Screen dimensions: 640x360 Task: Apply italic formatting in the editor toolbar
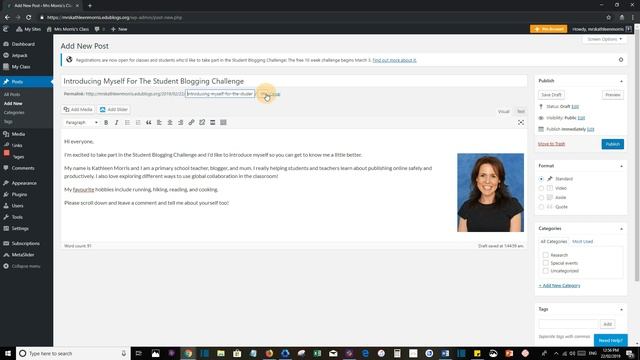tap(117, 122)
